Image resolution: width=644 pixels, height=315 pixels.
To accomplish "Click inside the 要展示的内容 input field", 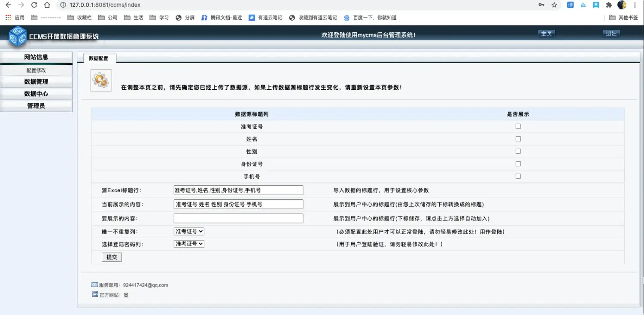I will [x=238, y=218].
